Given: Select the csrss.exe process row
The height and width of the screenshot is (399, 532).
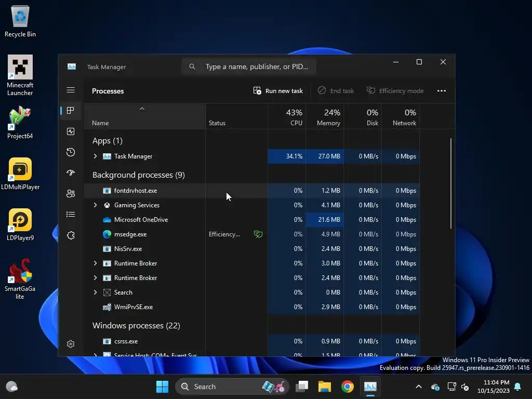Looking at the screenshot, I should [x=252, y=341].
